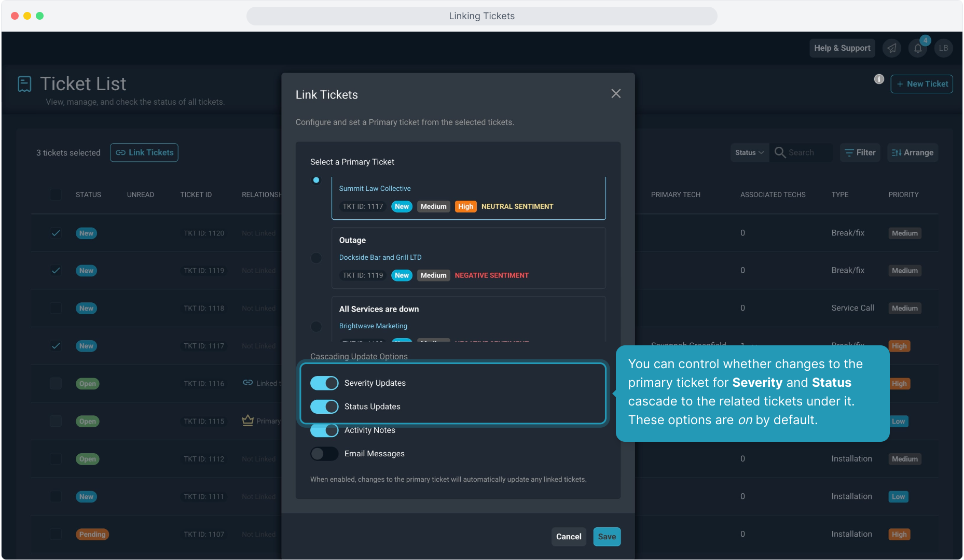Click the paper plane send icon
The height and width of the screenshot is (560, 964).
point(891,48)
